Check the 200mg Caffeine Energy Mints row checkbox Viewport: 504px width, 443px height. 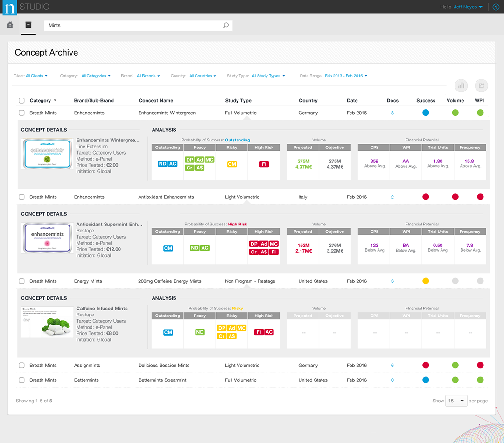21,281
